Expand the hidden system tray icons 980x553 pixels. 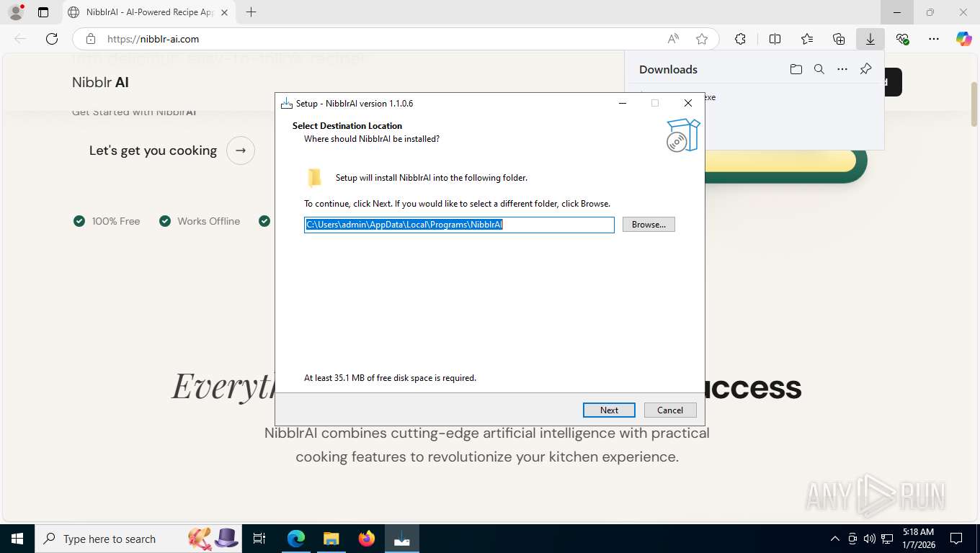coord(835,539)
